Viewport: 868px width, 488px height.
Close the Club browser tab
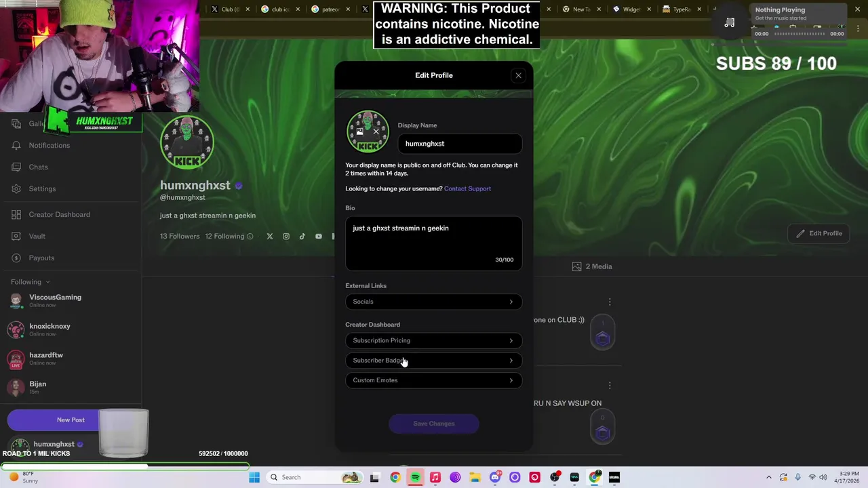pos(248,9)
